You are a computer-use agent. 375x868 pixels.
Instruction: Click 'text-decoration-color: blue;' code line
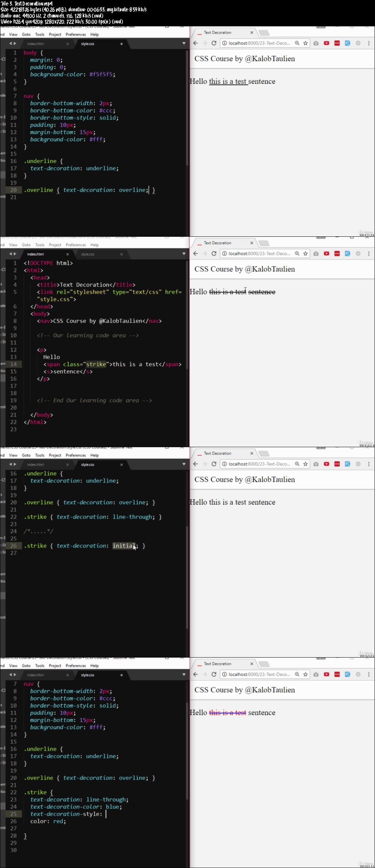(76, 807)
